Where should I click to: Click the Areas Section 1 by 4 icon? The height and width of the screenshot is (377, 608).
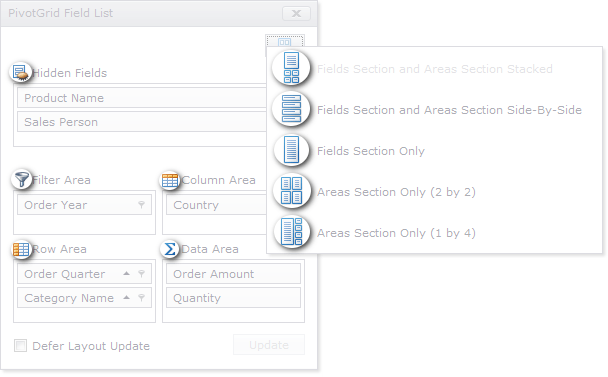(x=292, y=232)
